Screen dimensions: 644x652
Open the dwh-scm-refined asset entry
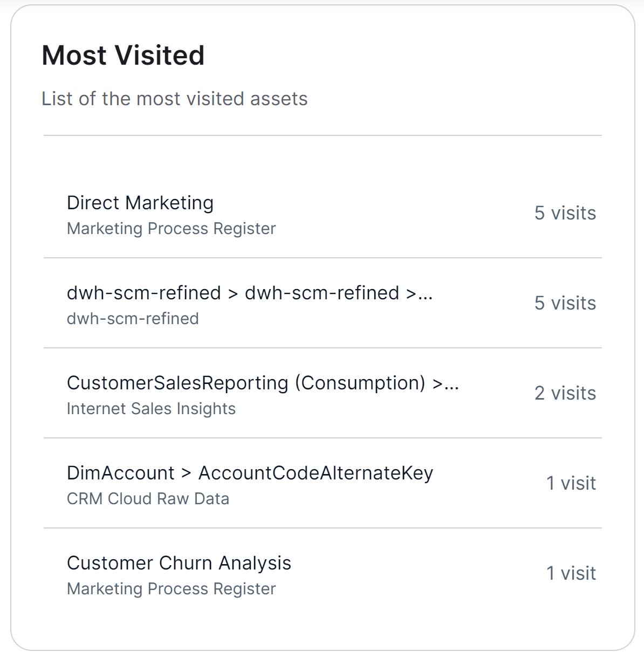pyautogui.click(x=251, y=292)
